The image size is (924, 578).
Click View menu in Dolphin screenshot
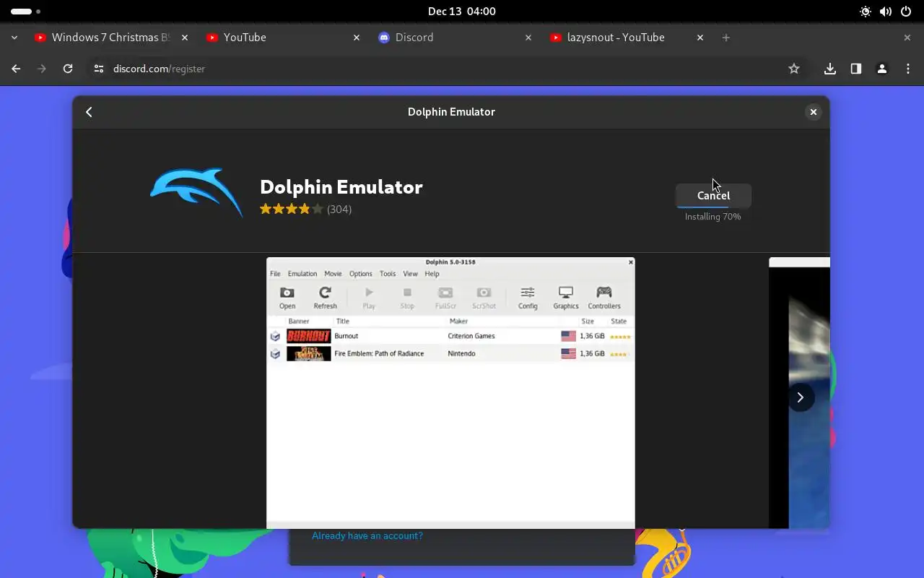coord(410,274)
